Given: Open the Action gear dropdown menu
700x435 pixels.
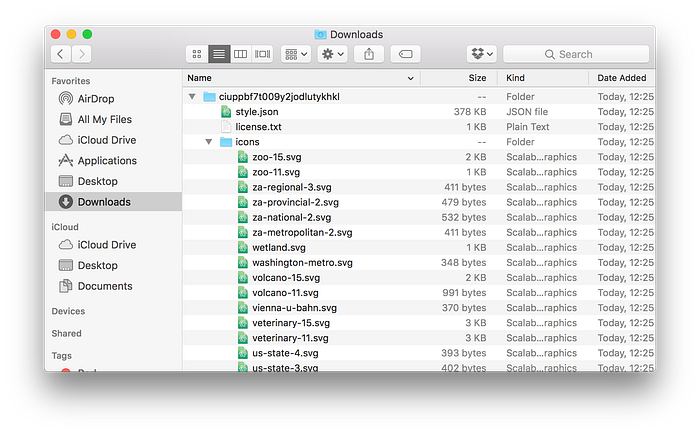Looking at the screenshot, I should click(x=333, y=54).
